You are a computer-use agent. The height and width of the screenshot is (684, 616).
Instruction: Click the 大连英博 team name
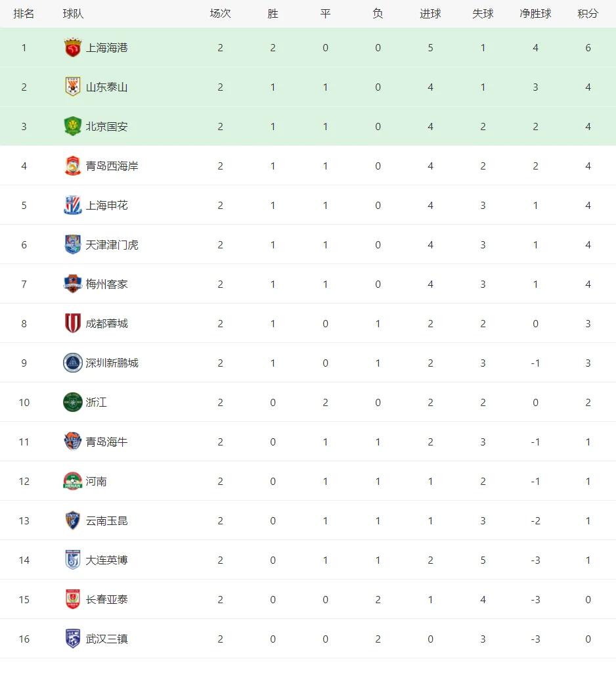click(106, 560)
